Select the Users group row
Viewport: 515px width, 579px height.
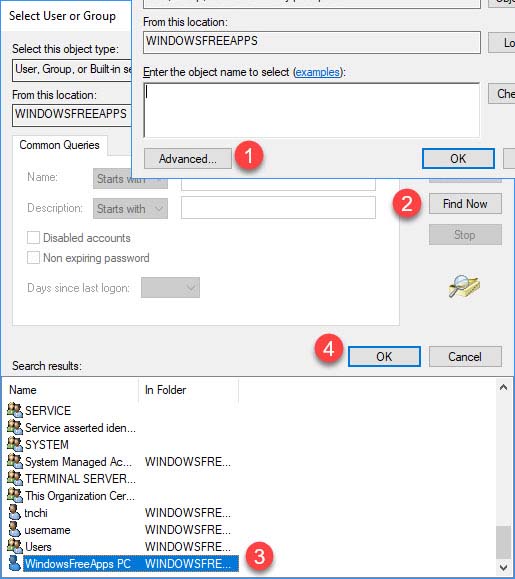coord(122,547)
